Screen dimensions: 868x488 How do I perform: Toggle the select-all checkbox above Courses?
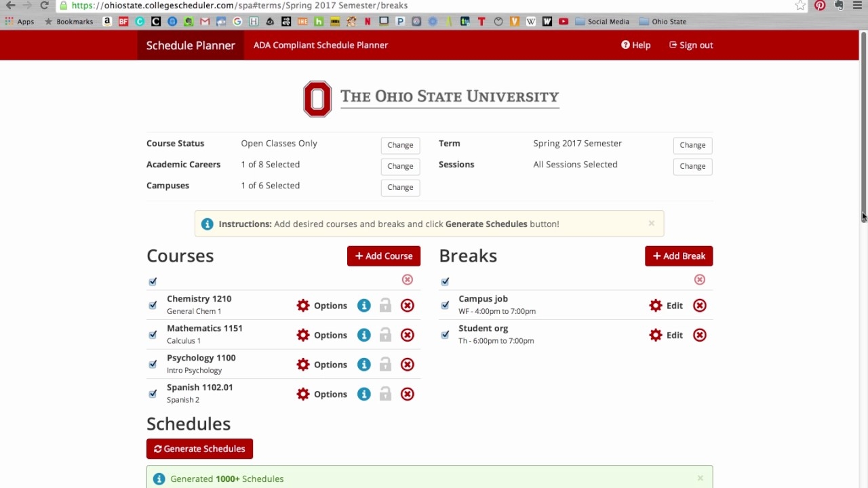(x=153, y=281)
